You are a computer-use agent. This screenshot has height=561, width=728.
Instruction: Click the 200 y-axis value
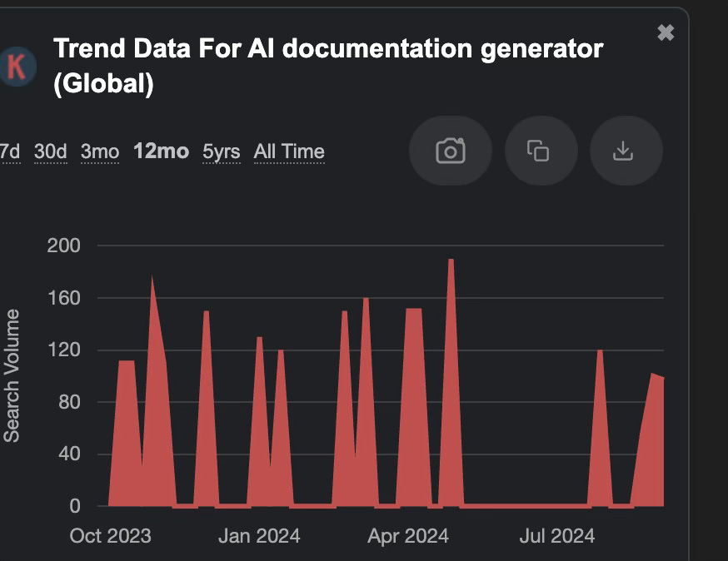point(63,246)
